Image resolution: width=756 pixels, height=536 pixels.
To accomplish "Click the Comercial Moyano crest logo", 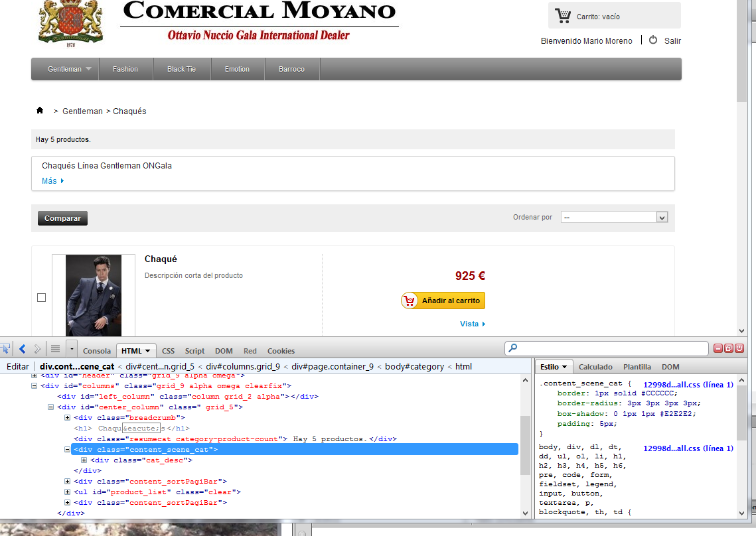I will 71,24.
